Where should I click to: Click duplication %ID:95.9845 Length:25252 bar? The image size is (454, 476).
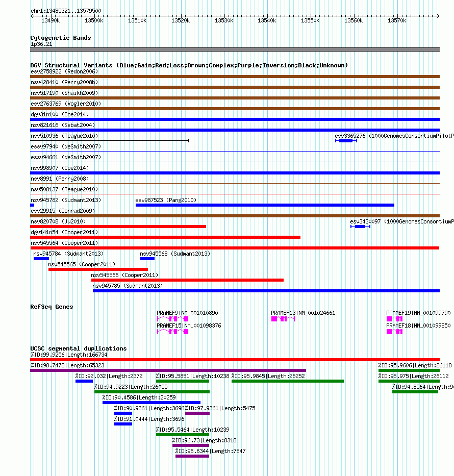pyautogui.click(x=288, y=381)
